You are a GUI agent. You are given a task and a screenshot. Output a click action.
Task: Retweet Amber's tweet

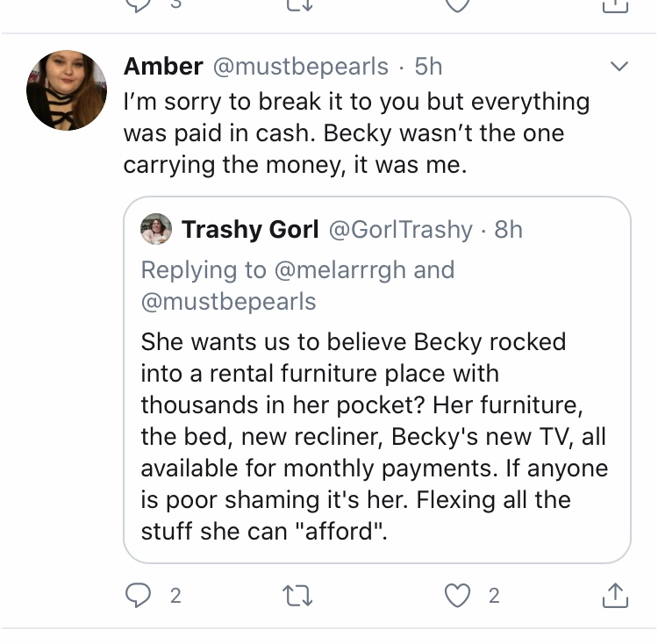point(297,596)
